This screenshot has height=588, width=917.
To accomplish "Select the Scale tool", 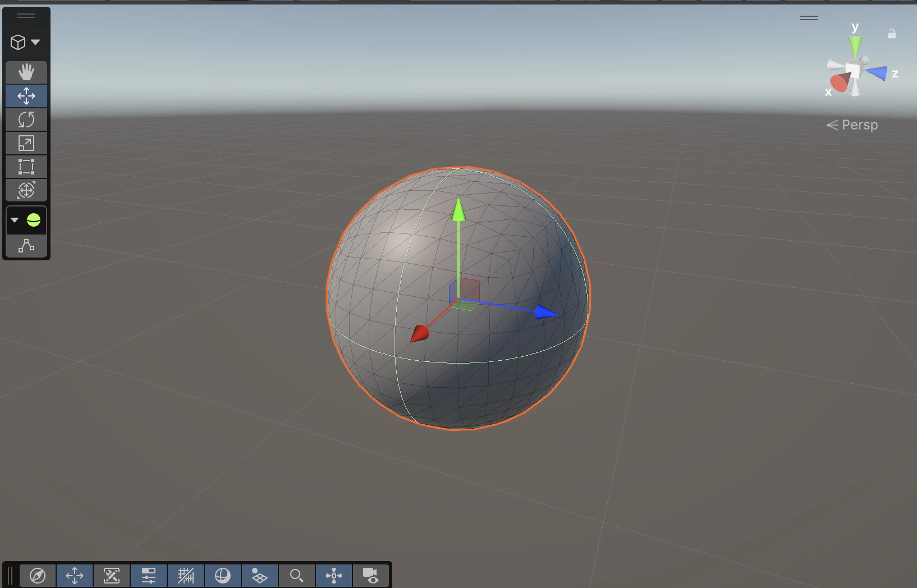I will pos(26,143).
